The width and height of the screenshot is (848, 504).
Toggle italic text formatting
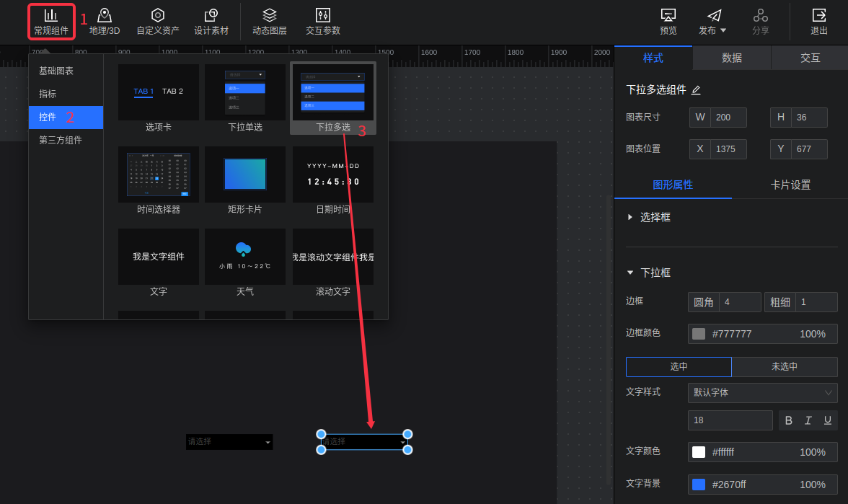tap(808, 420)
